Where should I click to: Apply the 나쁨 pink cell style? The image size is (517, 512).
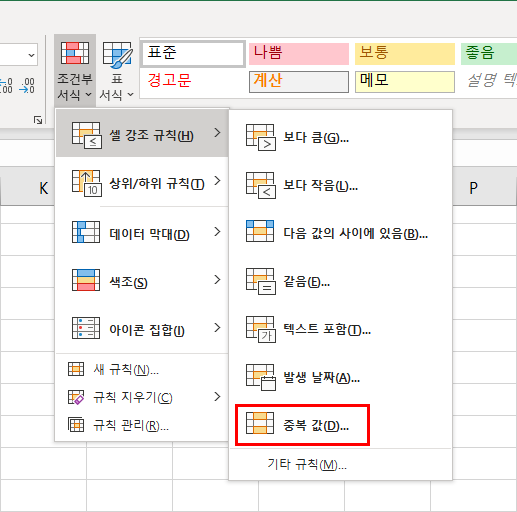pyautogui.click(x=299, y=53)
